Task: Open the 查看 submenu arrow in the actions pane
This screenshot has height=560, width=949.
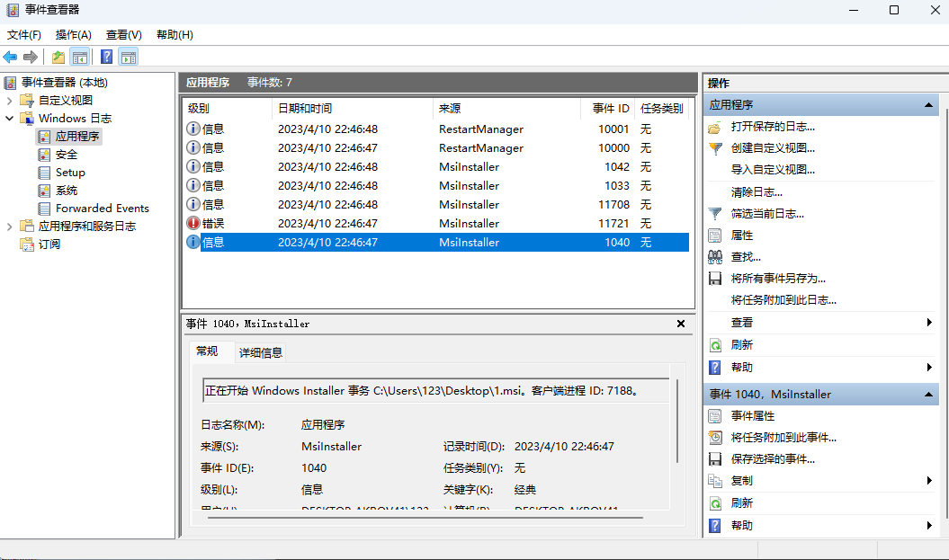Action: tap(929, 323)
